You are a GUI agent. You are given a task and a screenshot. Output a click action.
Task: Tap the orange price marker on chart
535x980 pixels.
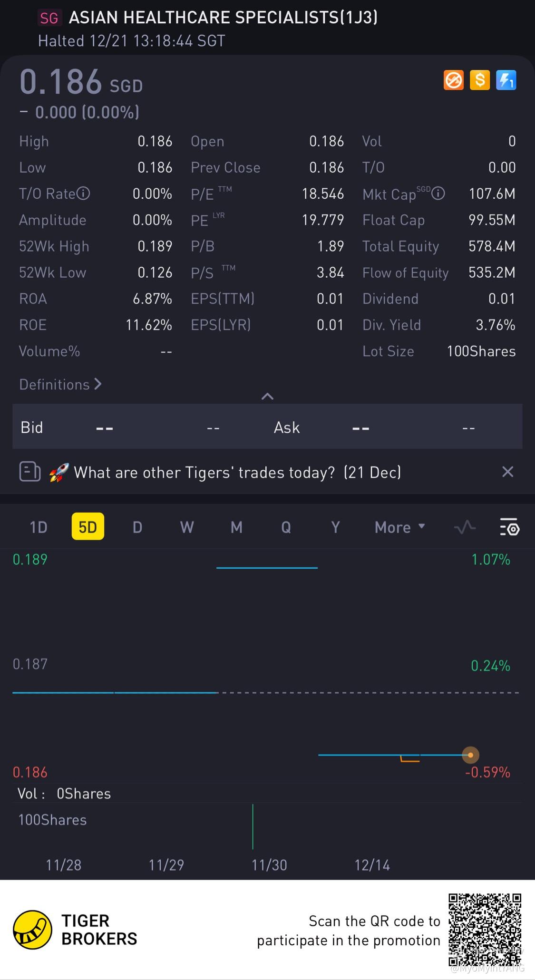click(470, 755)
